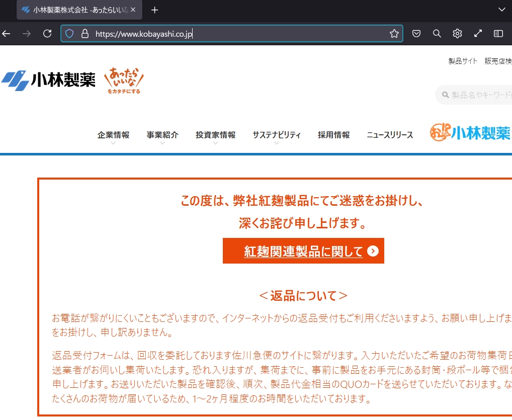Save page to Pocket
Viewport: 512px width, 420px height.
[416, 34]
